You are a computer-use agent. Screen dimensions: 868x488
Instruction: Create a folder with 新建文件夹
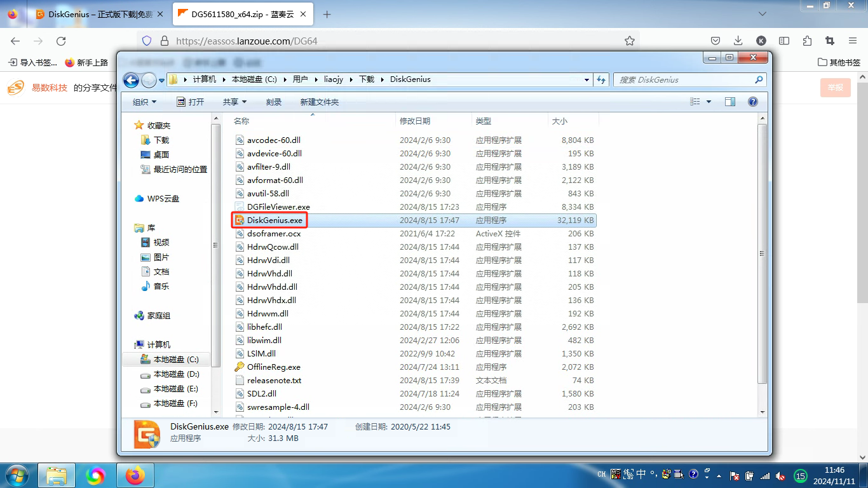click(x=320, y=102)
